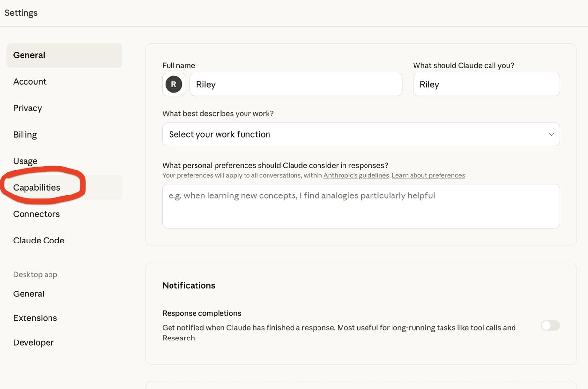The height and width of the screenshot is (389, 588).
Task: Click the 'Response completions' label
Action: pyautogui.click(x=202, y=313)
